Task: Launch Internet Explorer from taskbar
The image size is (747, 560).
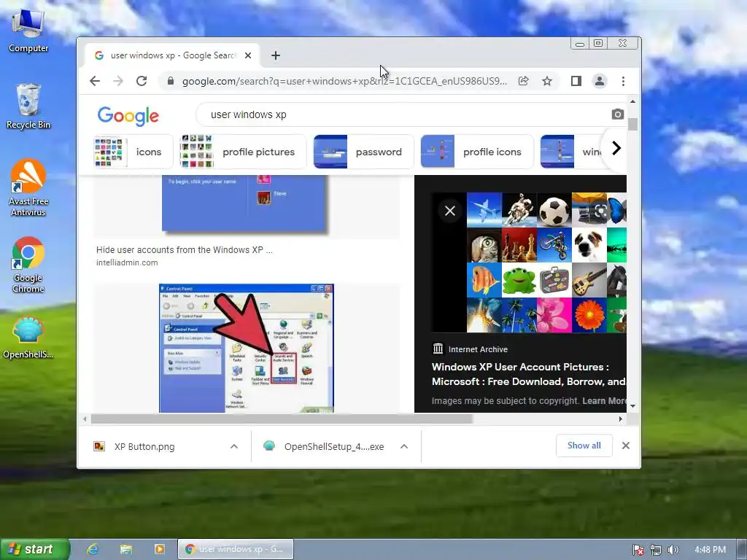Action: pos(93,549)
